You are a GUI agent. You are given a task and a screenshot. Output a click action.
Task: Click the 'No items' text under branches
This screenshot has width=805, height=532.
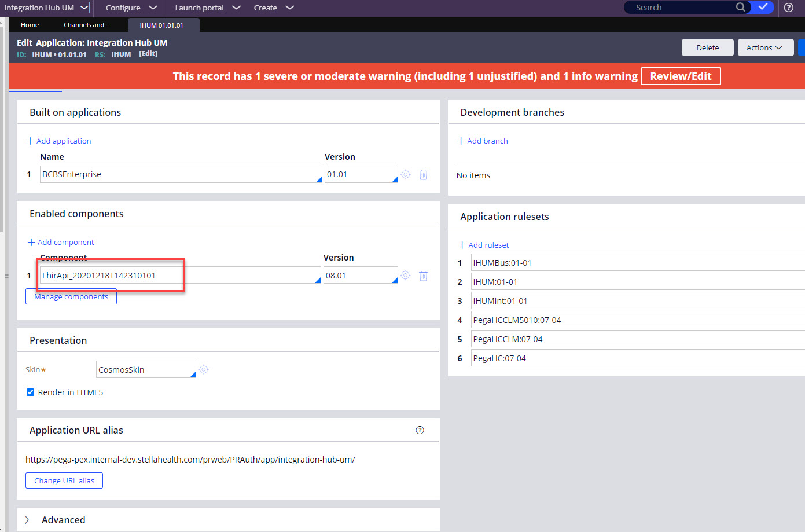[473, 175]
